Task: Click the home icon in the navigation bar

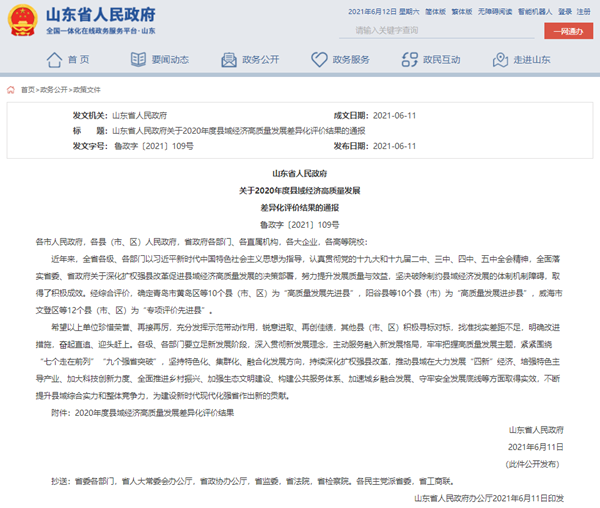Action: 54,60
